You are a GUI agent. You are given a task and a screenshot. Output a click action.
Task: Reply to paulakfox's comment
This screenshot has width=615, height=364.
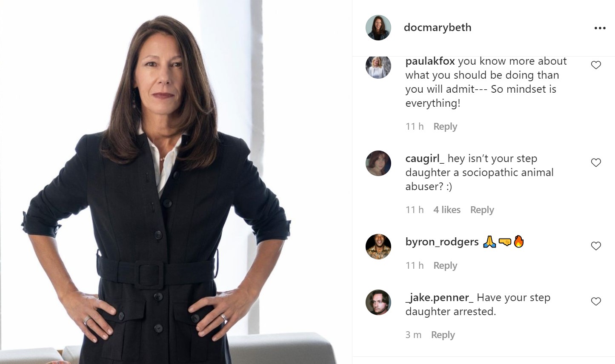[445, 127]
